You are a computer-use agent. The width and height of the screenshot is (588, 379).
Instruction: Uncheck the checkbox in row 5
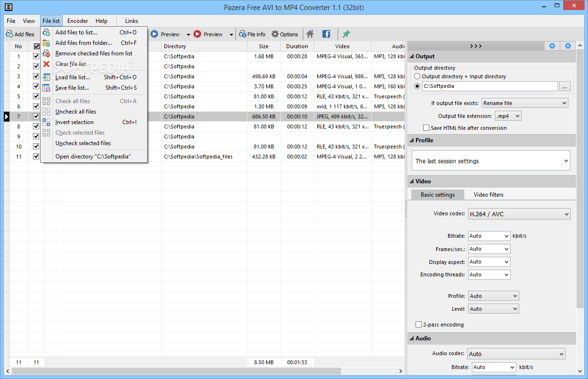[36, 96]
